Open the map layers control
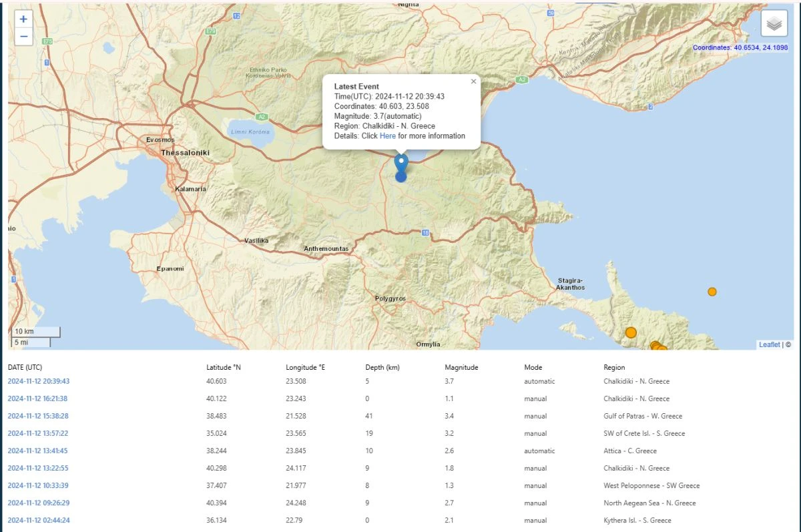 coord(774,24)
